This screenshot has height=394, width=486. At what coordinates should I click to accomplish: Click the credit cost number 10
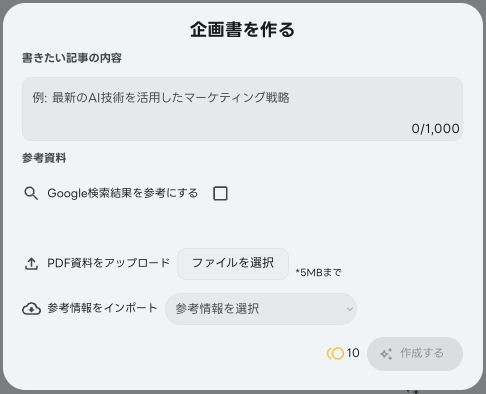353,353
